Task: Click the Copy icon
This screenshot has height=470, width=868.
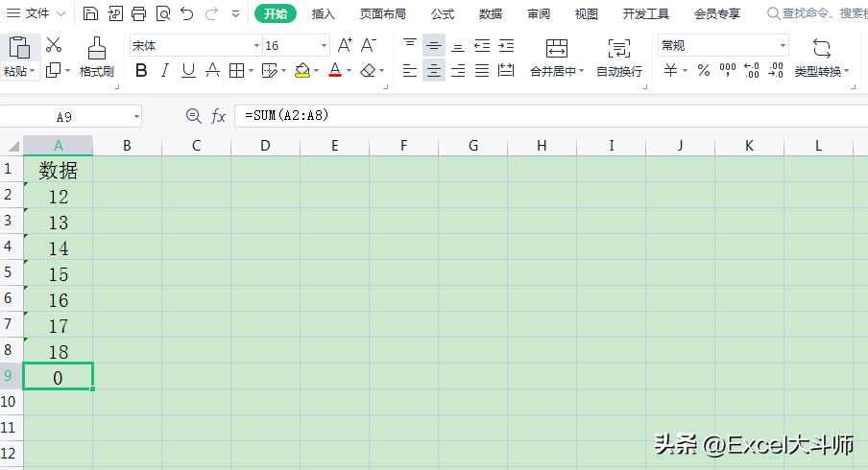Action: [x=54, y=70]
